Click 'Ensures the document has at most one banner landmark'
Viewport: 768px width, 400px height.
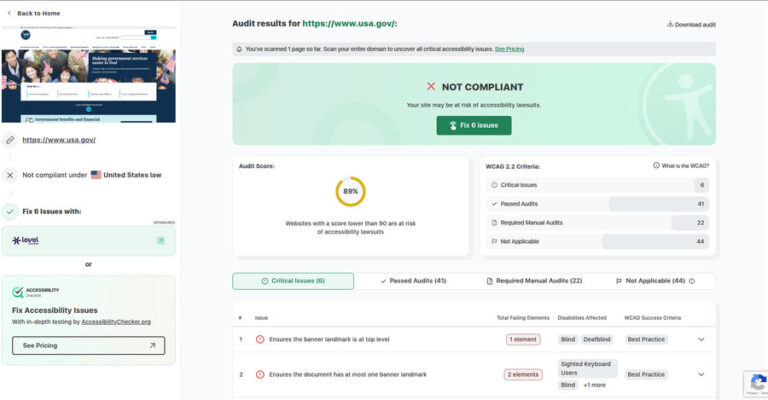coord(348,375)
